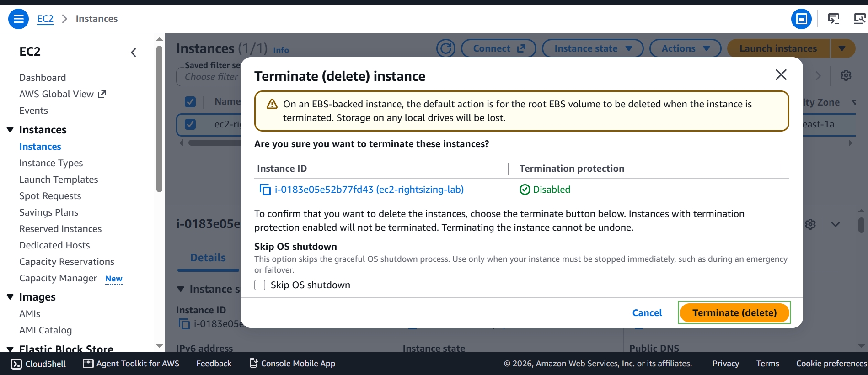Open the Instance state dropdown
The image size is (868, 375).
(593, 48)
